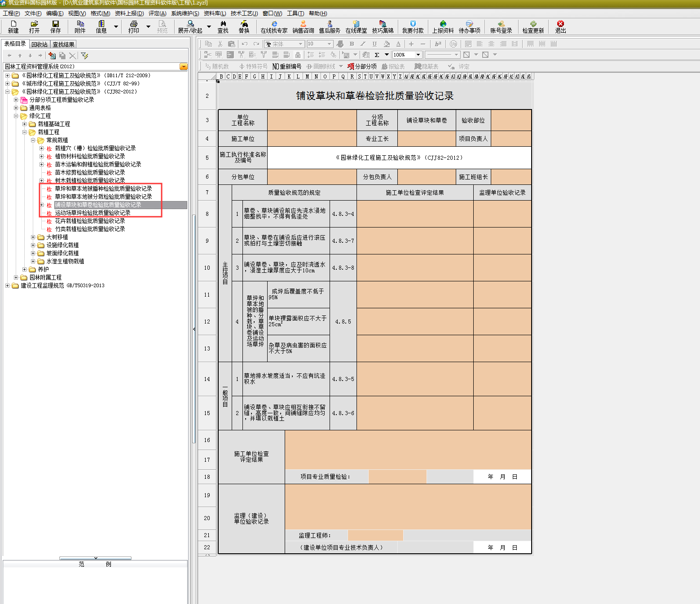This screenshot has width=700, height=604.
Task: Click the 单位工程名称 input cell
Action: click(312, 120)
